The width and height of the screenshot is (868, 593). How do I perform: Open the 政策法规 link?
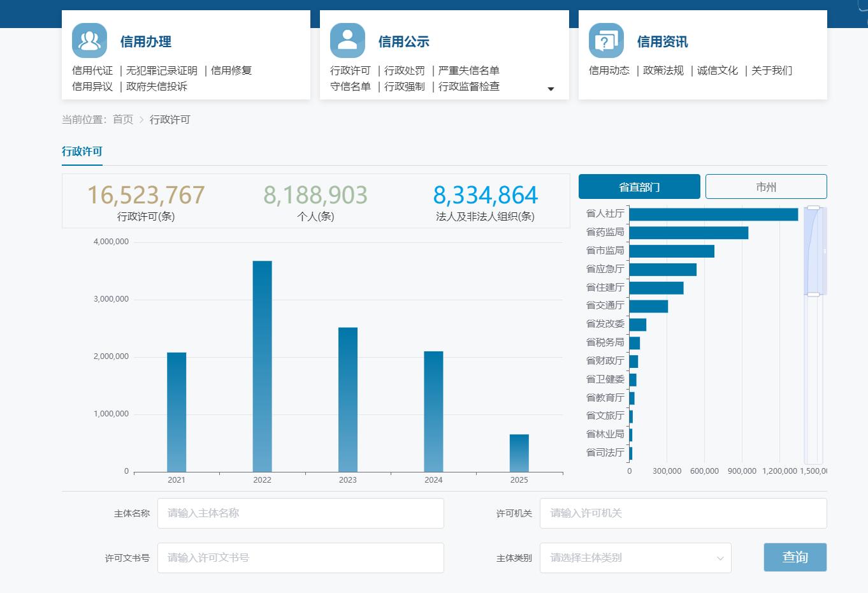click(x=663, y=71)
